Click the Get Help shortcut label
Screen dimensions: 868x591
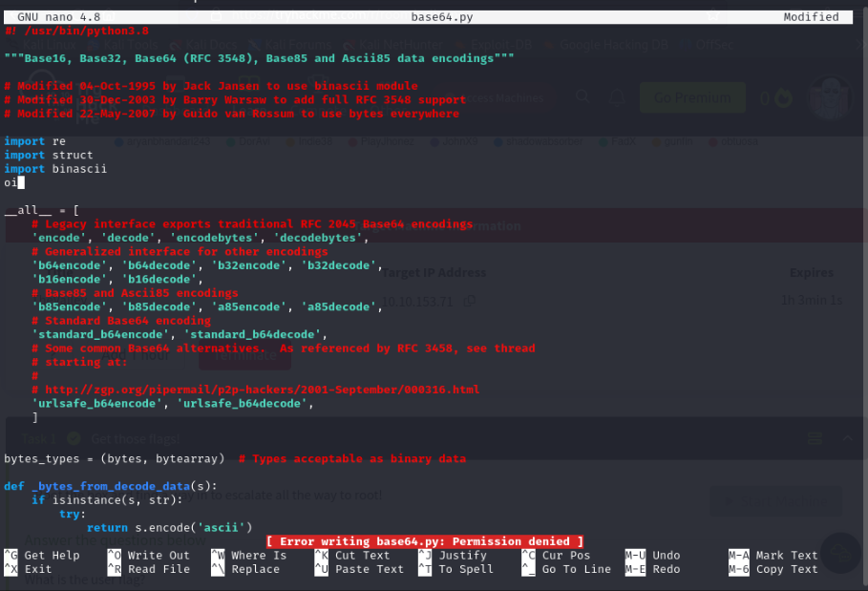[52, 555]
